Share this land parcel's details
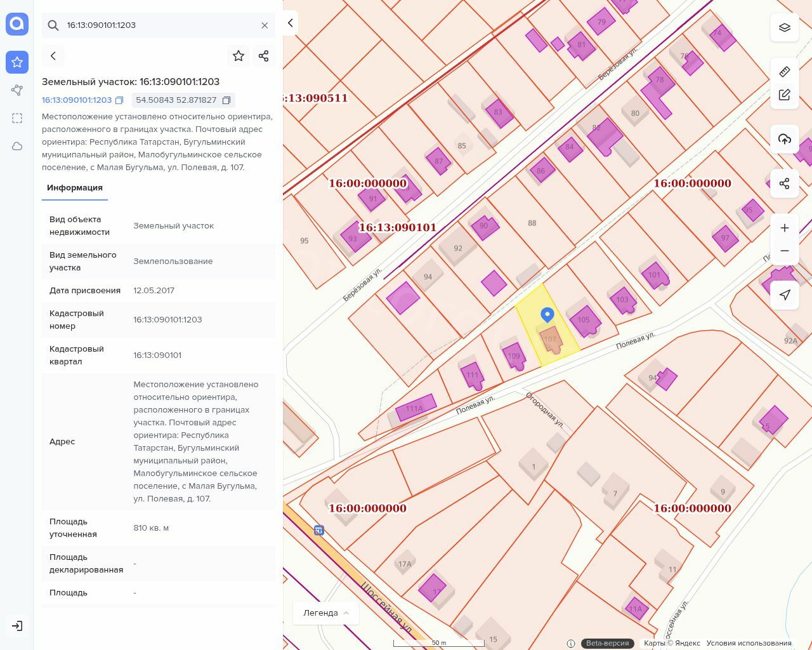Screen dimensions: 812x650 (264, 56)
